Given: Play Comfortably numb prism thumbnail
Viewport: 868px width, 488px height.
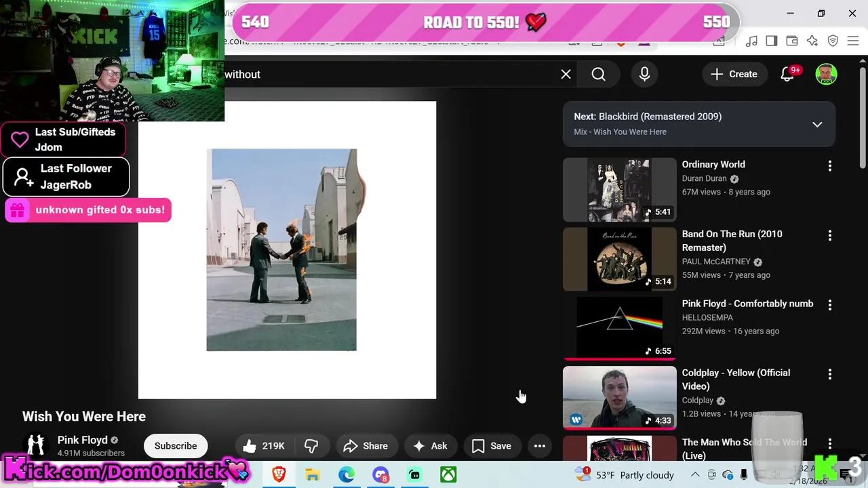Looking at the screenshot, I should pos(619,329).
